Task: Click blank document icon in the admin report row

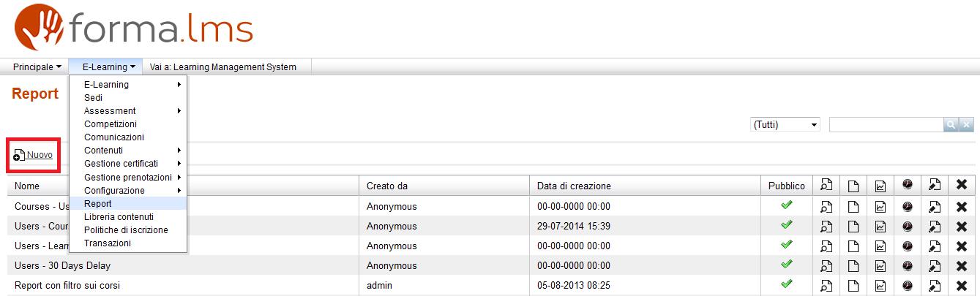Action: [x=853, y=286]
